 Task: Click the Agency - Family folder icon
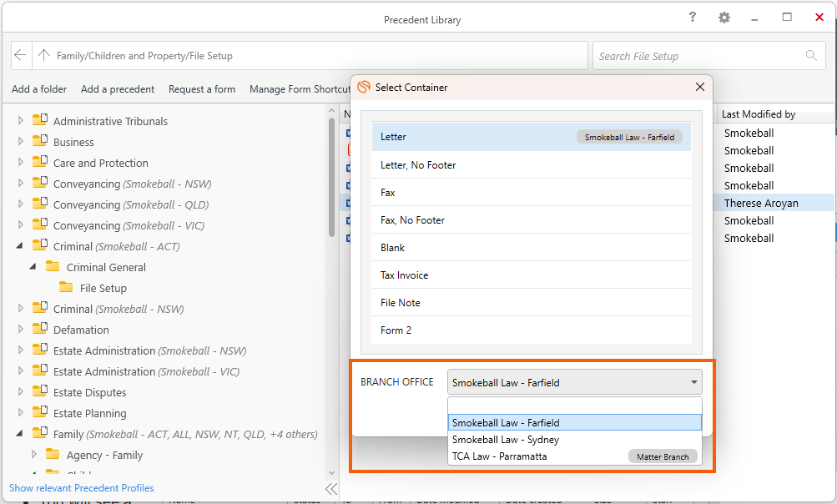pos(53,454)
